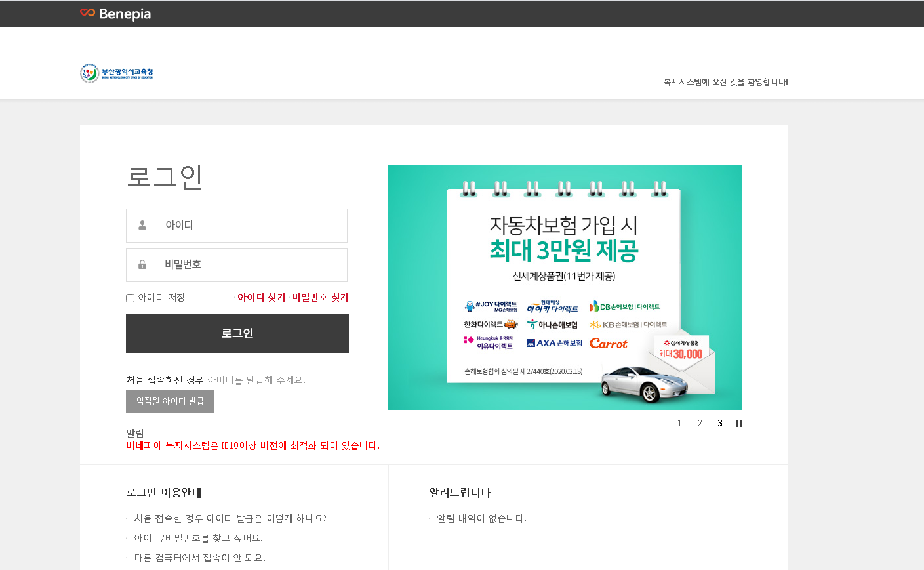Show banner slide 1
The height and width of the screenshot is (570, 924).
pyautogui.click(x=679, y=424)
